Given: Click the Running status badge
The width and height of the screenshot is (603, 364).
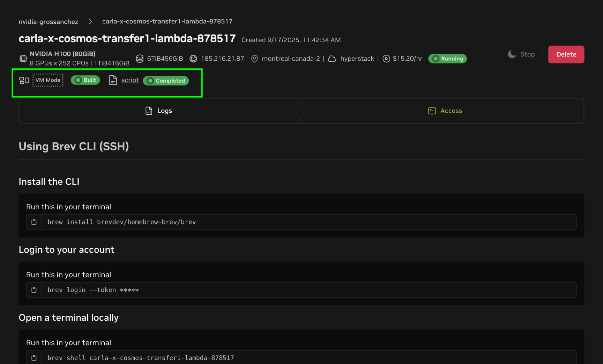Looking at the screenshot, I should click(x=447, y=59).
